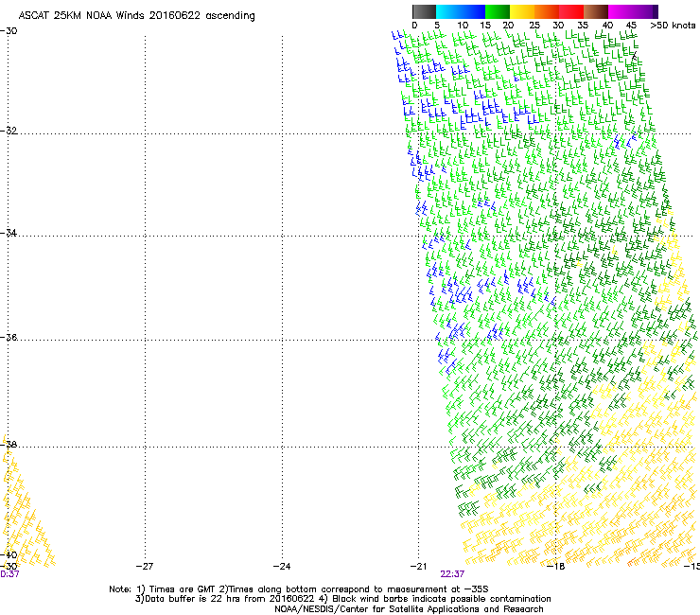700x615 pixels.
Task: Click the black contaminated wind barb
Action: pos(635,56)
